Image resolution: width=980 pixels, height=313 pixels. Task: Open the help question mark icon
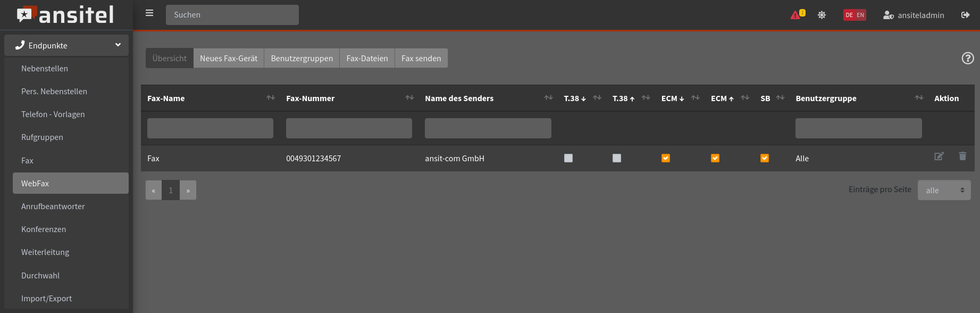point(967,59)
